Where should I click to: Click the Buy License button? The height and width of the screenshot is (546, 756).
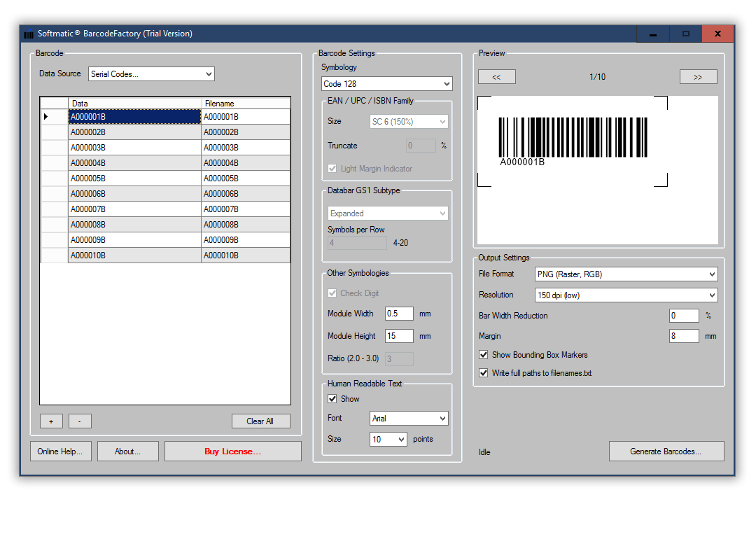[x=233, y=451]
